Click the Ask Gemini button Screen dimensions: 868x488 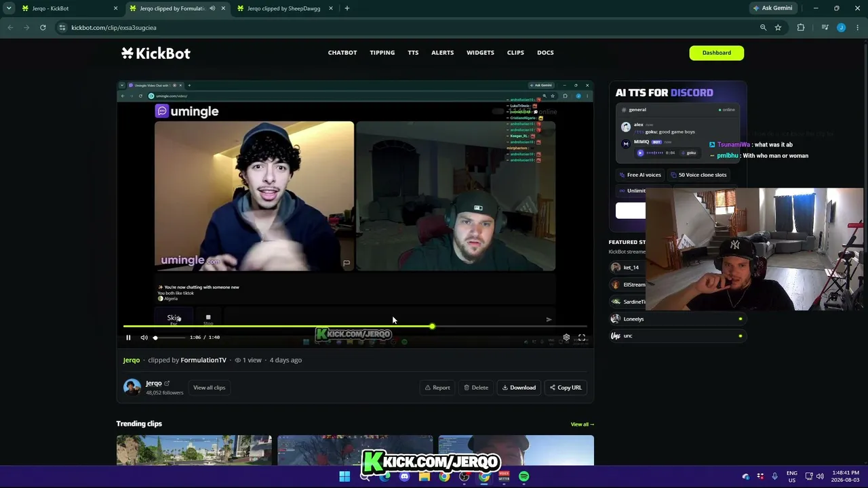(x=772, y=8)
